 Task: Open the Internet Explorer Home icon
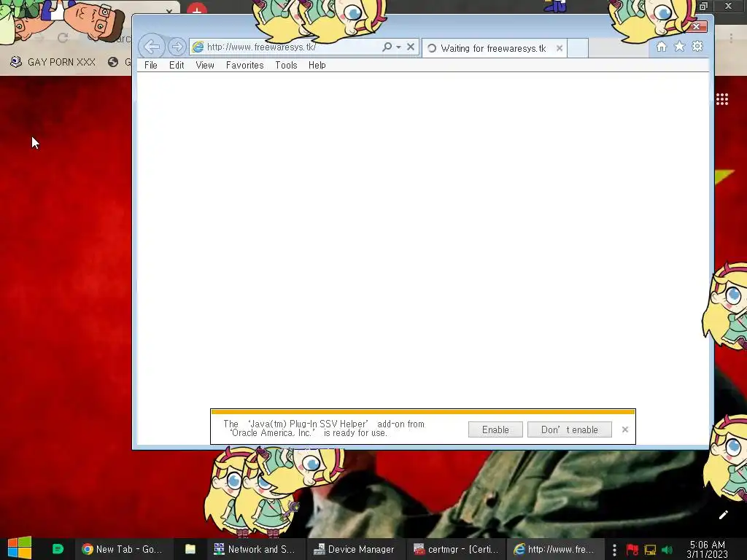[x=661, y=46]
